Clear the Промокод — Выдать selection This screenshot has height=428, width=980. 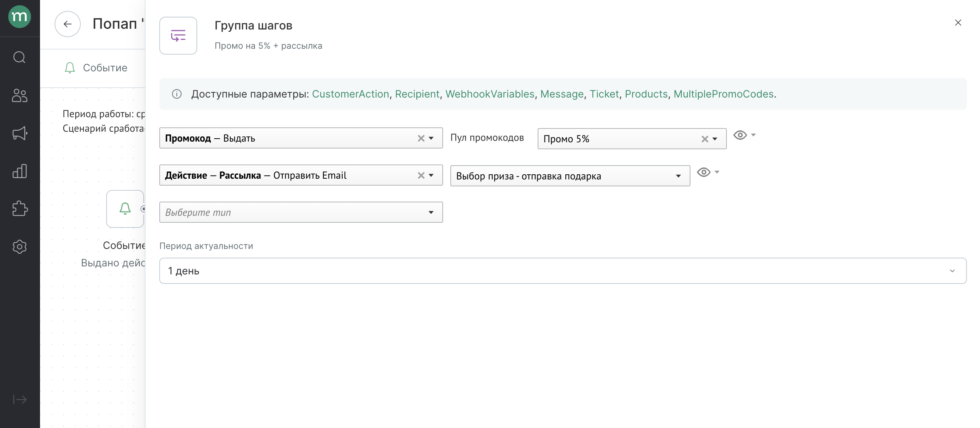pos(421,138)
